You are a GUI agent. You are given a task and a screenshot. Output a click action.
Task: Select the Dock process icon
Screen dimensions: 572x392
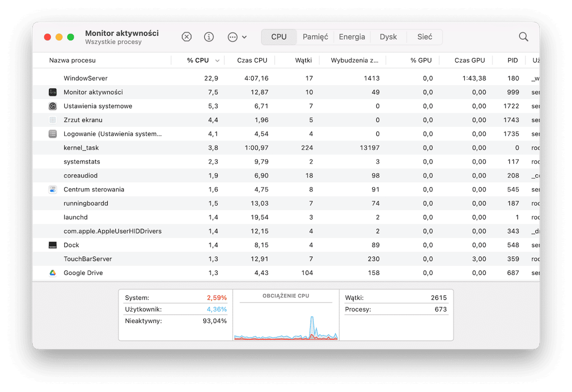point(53,245)
